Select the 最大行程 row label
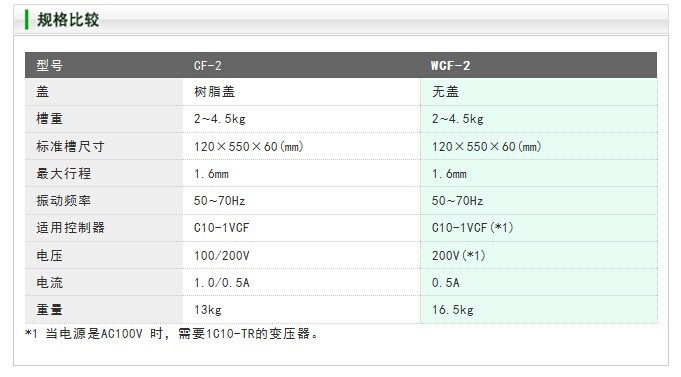Image resolution: width=681 pixels, height=377 pixels. coord(63,174)
